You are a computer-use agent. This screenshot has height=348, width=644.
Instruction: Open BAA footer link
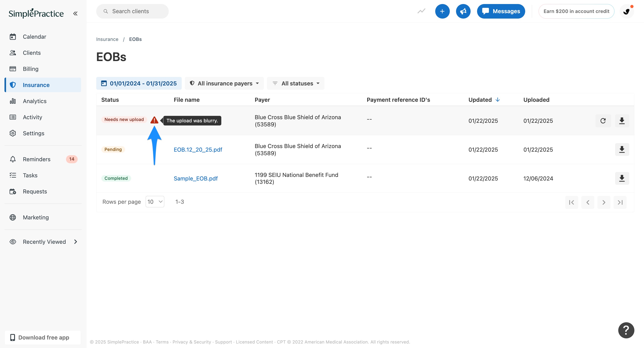pyautogui.click(x=147, y=342)
